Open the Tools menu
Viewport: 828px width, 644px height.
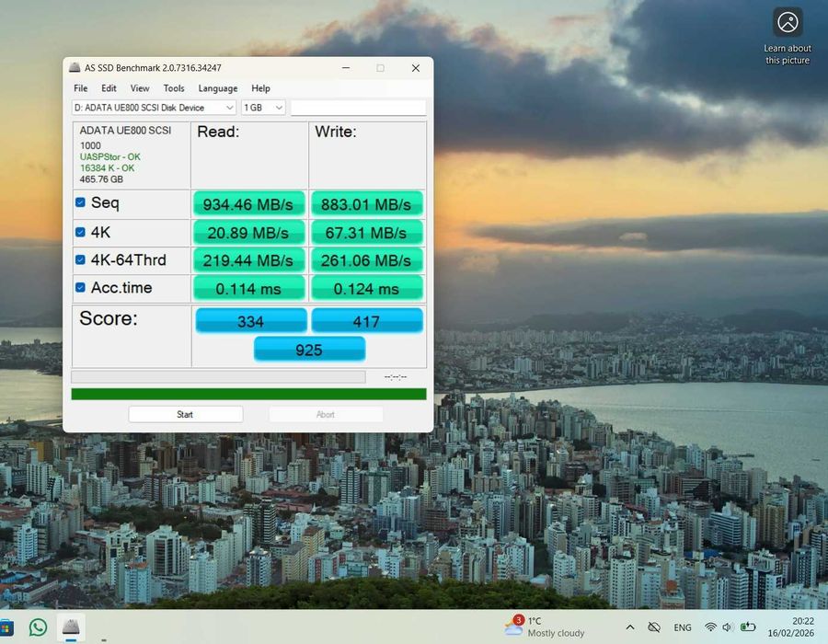174,88
